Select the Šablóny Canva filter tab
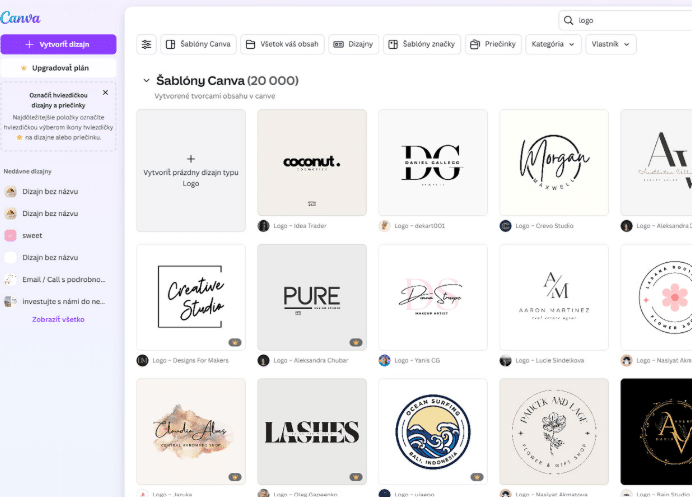 (x=198, y=44)
